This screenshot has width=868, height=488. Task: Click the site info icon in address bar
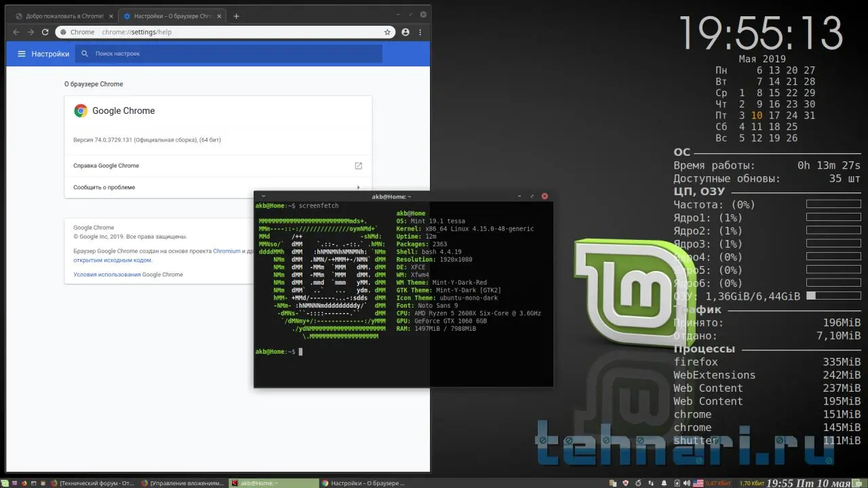[x=63, y=32]
